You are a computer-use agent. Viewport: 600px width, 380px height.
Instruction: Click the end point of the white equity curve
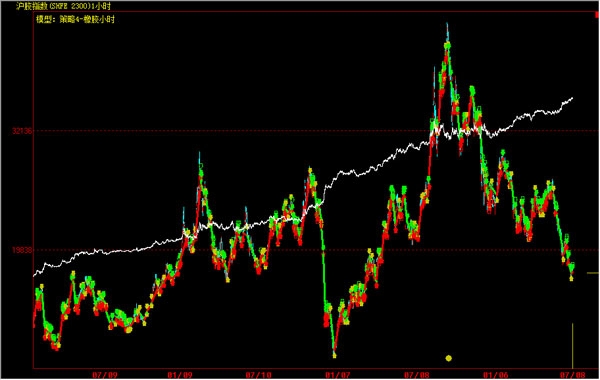click(x=572, y=98)
